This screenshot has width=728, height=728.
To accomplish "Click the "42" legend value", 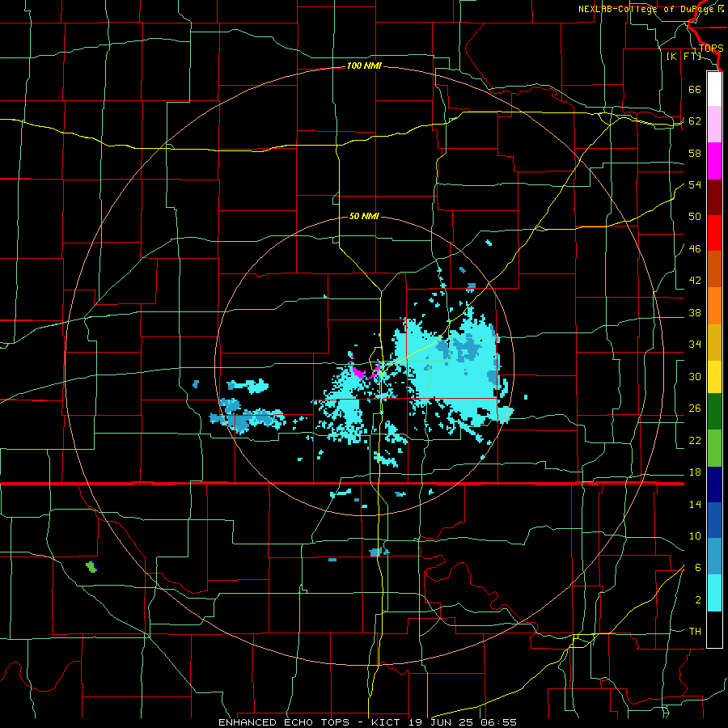I will [695, 281].
